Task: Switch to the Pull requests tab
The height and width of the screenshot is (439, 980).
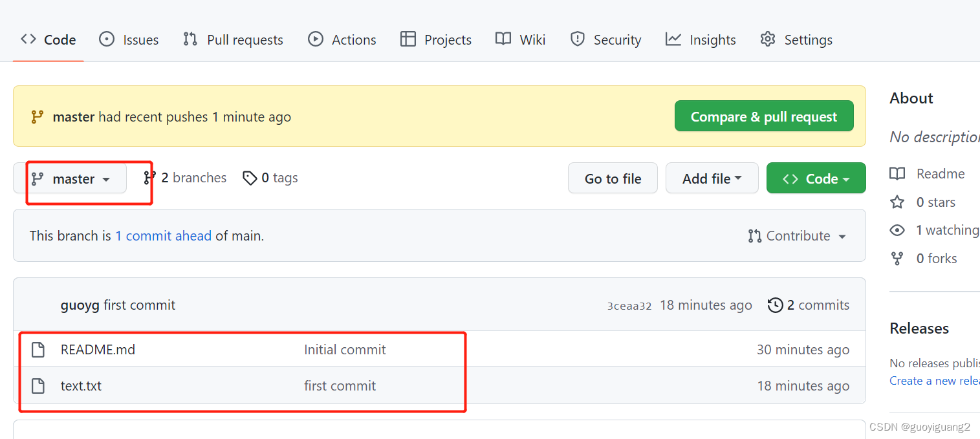Action: point(233,39)
